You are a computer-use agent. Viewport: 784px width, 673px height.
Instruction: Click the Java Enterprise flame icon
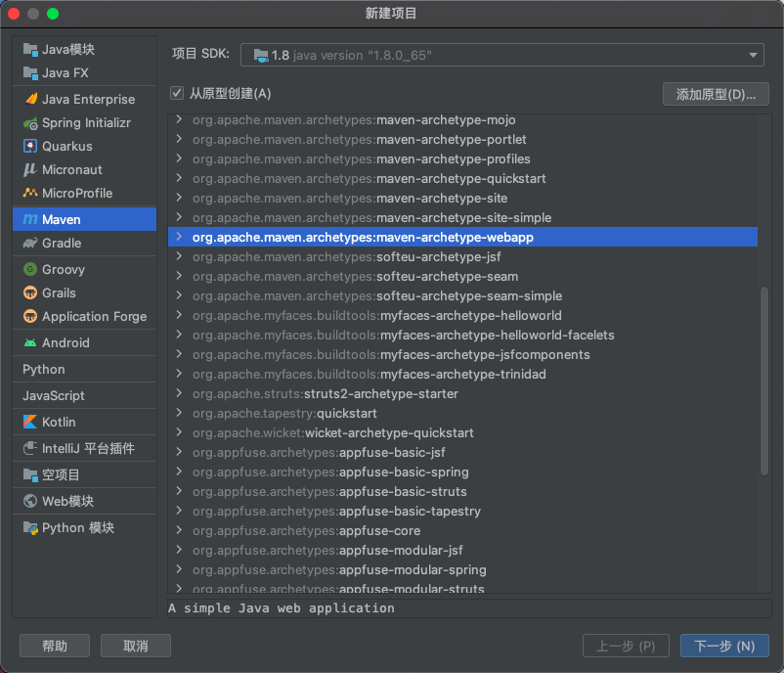point(30,99)
